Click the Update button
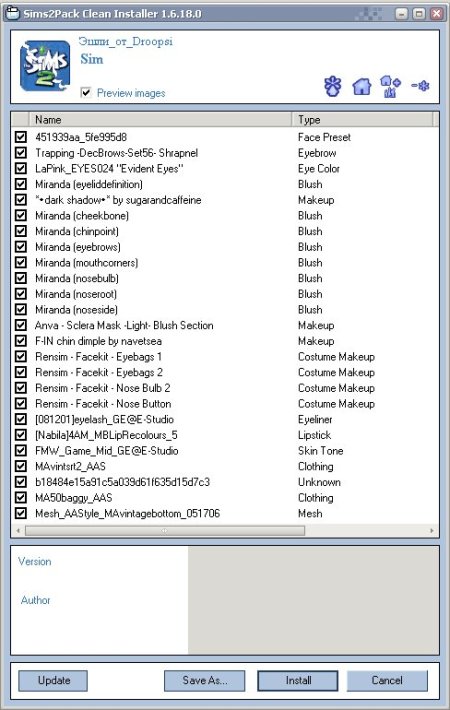450x710 pixels. click(53, 681)
